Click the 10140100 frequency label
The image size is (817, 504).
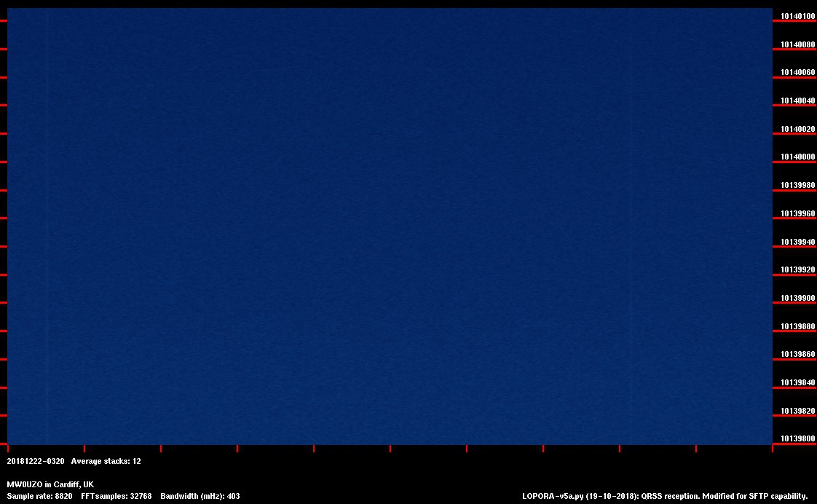click(x=797, y=16)
